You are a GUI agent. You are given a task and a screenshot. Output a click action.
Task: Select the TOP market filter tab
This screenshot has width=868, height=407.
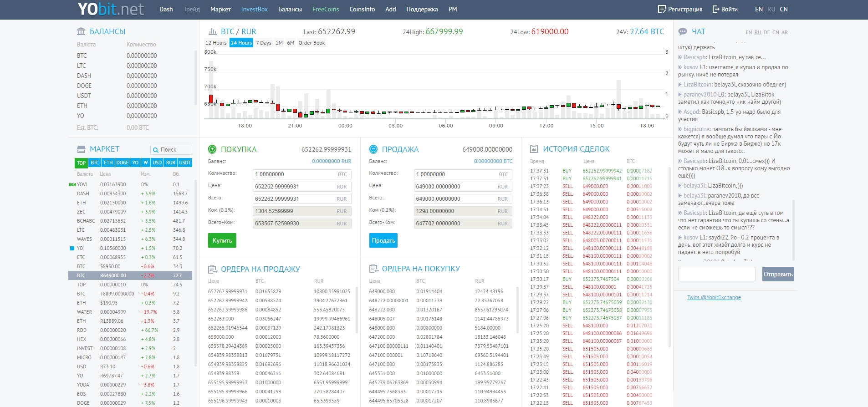click(81, 163)
